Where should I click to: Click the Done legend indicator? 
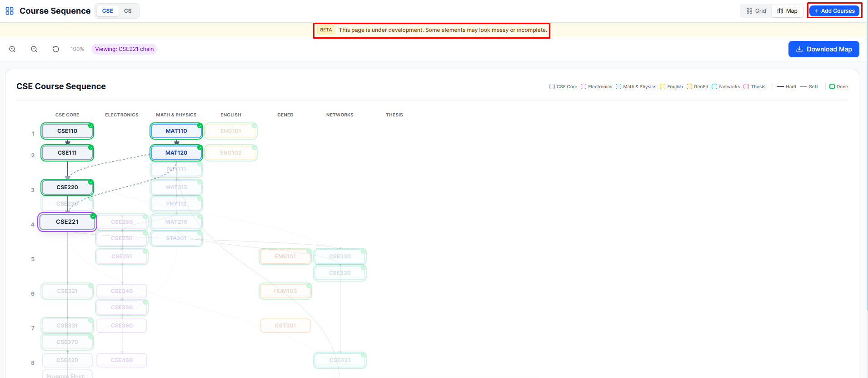838,86
